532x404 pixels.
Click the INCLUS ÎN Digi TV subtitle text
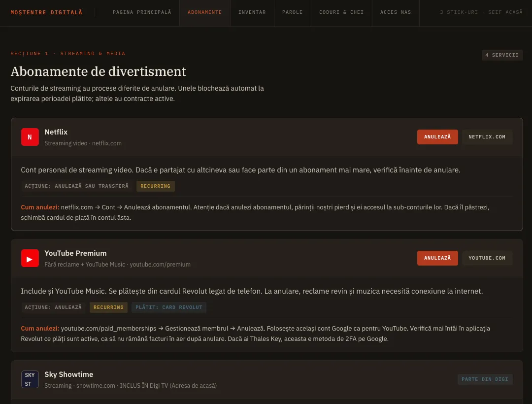click(168, 385)
